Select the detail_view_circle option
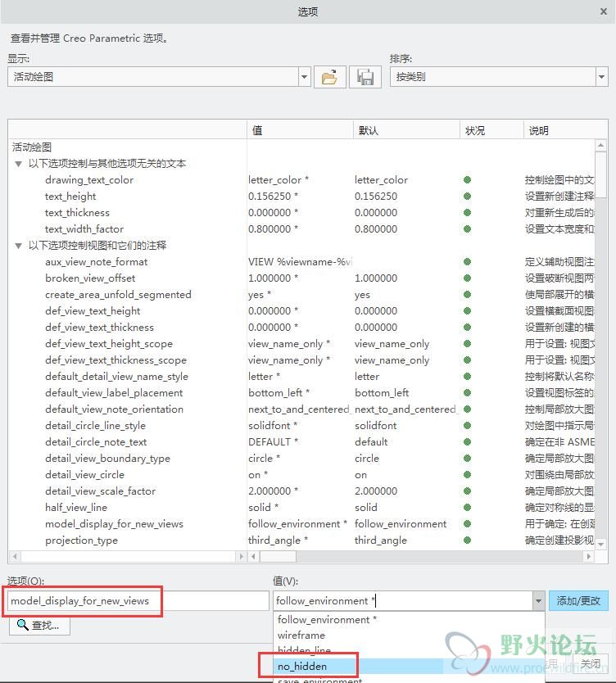 [x=84, y=475]
